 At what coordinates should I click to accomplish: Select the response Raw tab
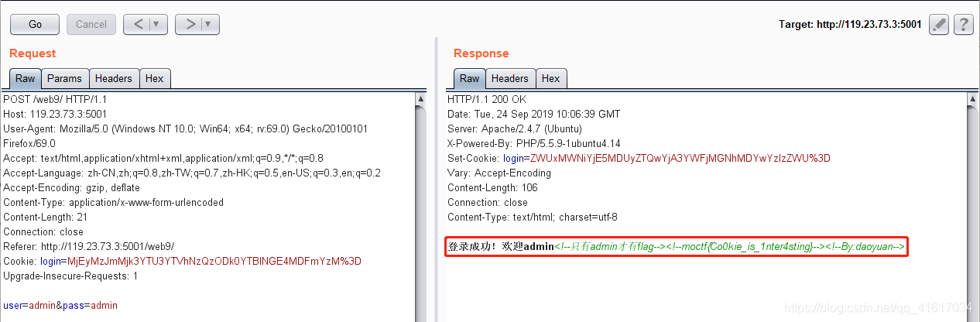(x=469, y=78)
